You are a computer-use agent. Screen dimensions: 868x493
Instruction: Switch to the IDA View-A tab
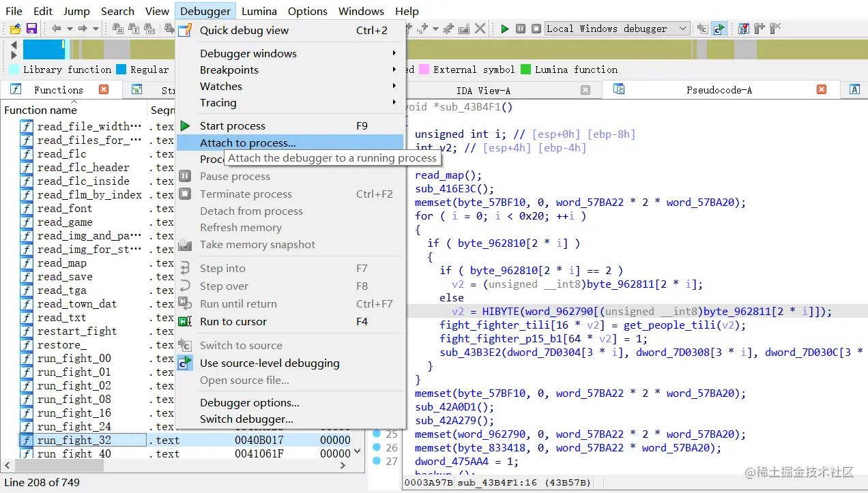(483, 90)
